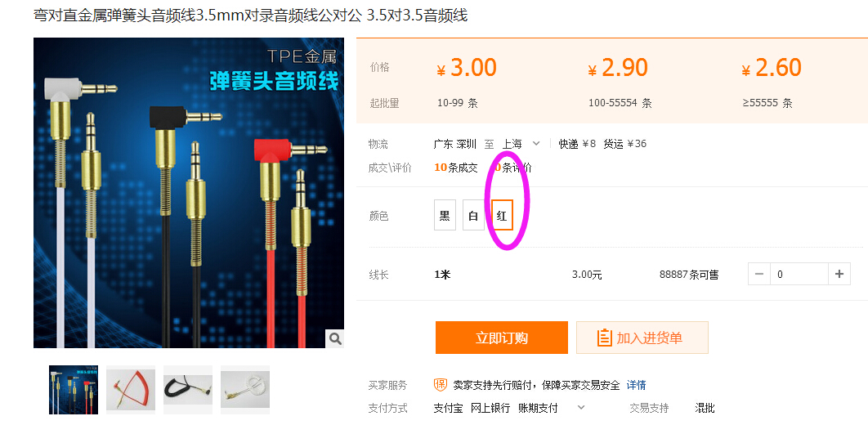The image size is (868, 425).
Task: Click 立即订购 to order now
Action: (502, 338)
